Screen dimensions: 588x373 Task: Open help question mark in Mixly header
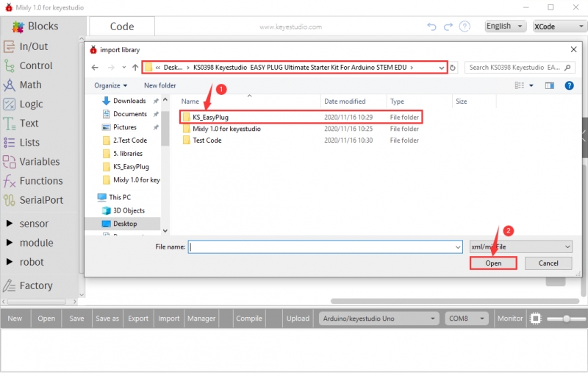(465, 26)
